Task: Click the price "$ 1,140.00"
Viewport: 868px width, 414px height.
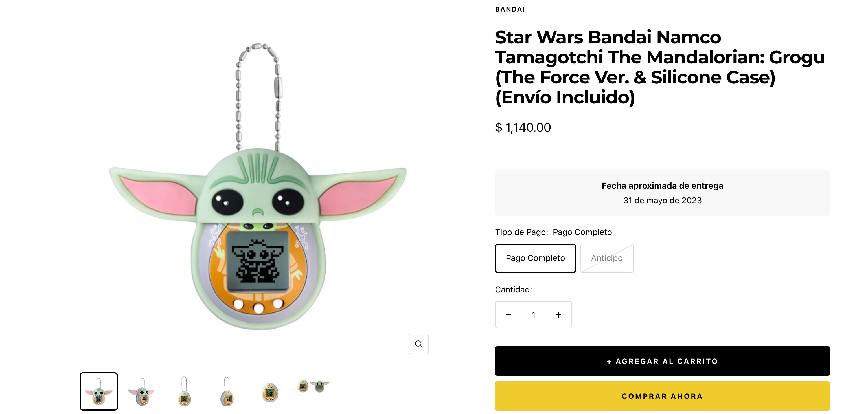Action: pyautogui.click(x=523, y=127)
